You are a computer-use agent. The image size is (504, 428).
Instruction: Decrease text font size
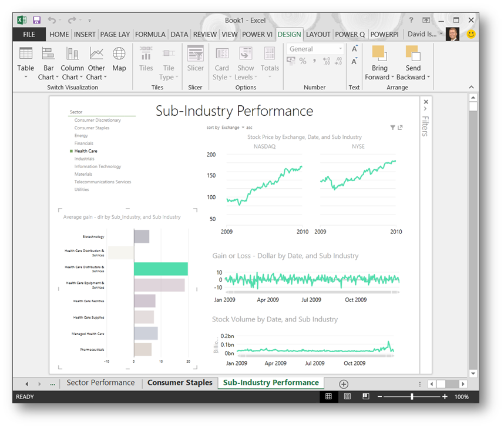(x=355, y=61)
